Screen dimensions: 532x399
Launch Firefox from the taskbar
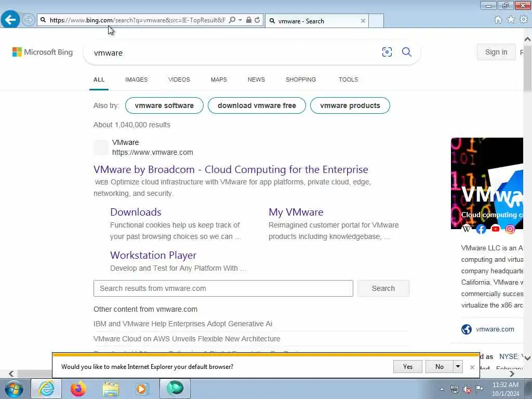[x=78, y=389]
